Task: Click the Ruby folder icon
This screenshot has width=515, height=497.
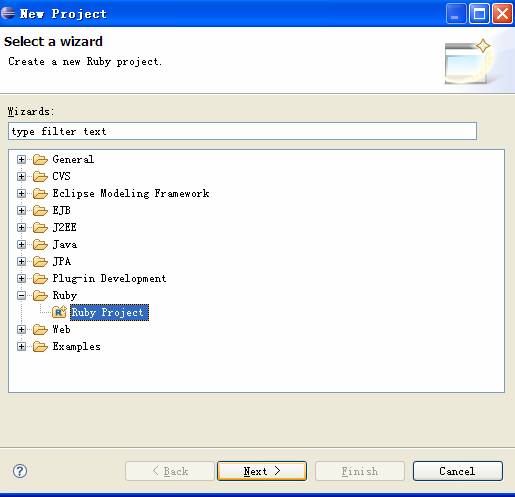Action: click(40, 296)
